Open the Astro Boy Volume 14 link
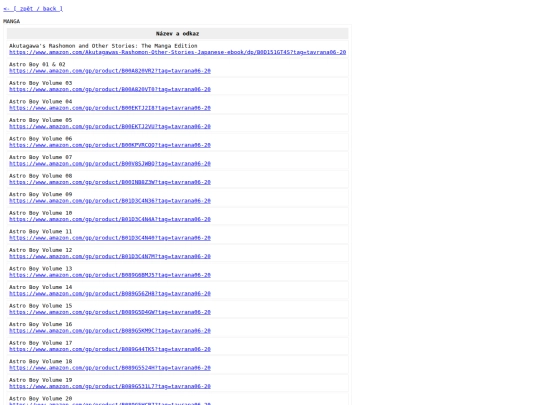The image size is (540, 405). 110,294
